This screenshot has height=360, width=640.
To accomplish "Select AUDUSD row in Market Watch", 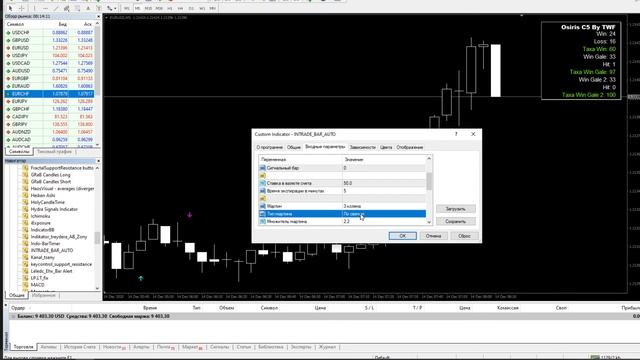I will coord(49,71).
